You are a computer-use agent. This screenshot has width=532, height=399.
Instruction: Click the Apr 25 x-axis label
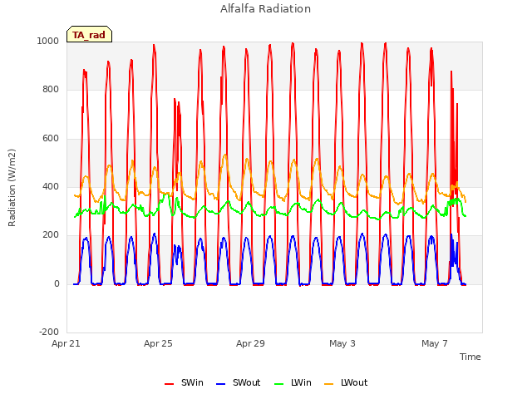(x=158, y=343)
